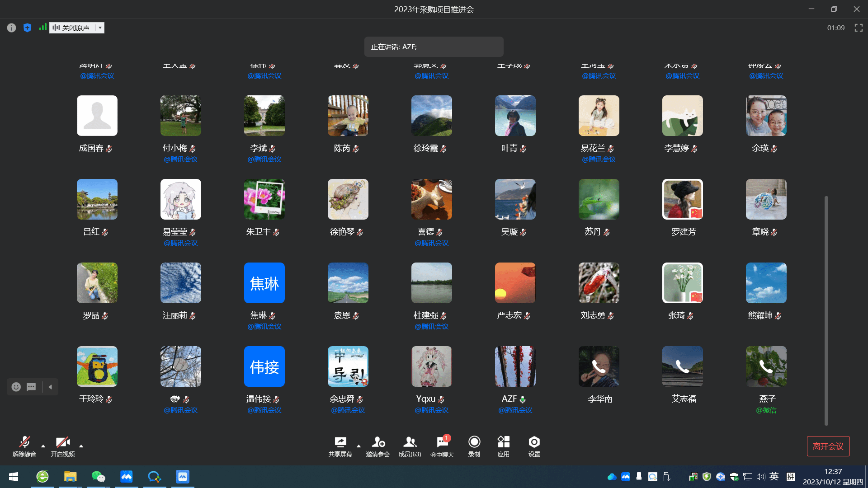This screenshot has height=488, width=868.
Task: Open the Invite participants (邀请参会) icon
Action: tap(378, 446)
